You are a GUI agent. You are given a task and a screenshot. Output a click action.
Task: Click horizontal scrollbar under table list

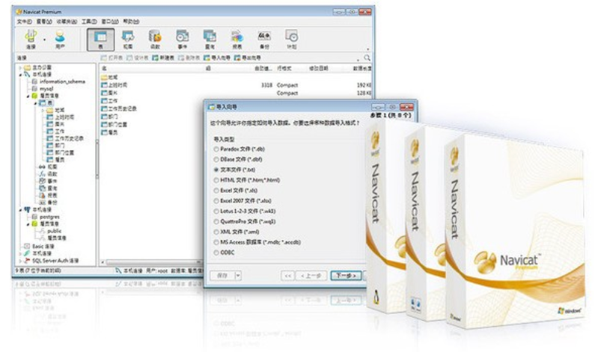point(152,262)
